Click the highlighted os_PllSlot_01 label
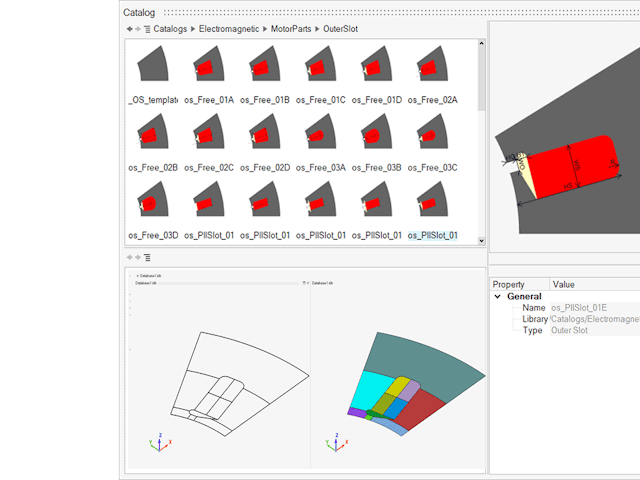This screenshot has width=640, height=480. (x=433, y=236)
